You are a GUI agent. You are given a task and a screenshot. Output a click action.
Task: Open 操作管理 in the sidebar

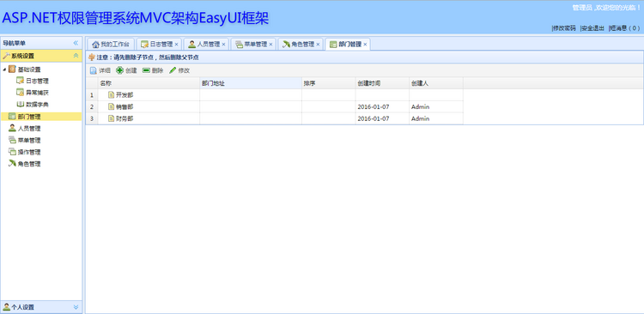click(29, 152)
